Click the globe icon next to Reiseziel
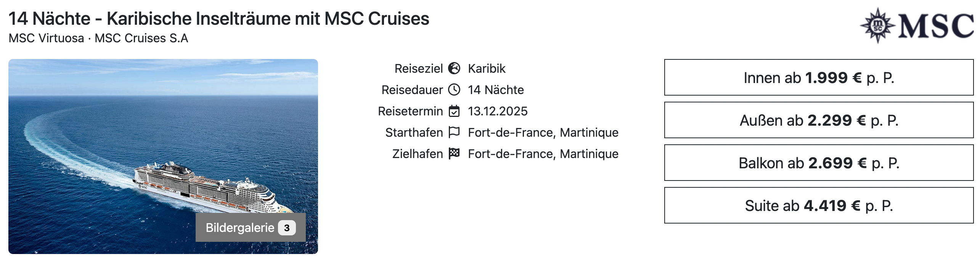The height and width of the screenshot is (262, 980). coord(454,69)
